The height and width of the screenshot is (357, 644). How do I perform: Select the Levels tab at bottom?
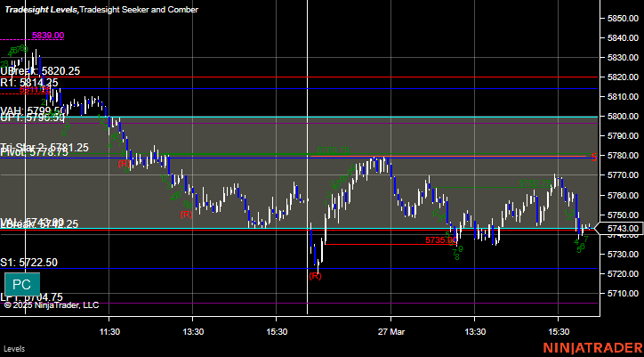click(x=14, y=349)
